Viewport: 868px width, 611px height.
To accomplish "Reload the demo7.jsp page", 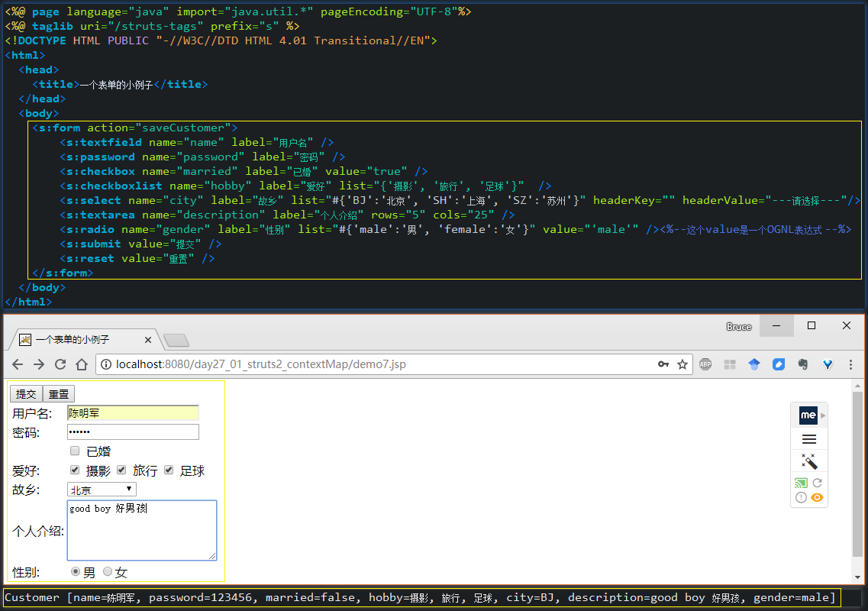I will tap(60, 364).
